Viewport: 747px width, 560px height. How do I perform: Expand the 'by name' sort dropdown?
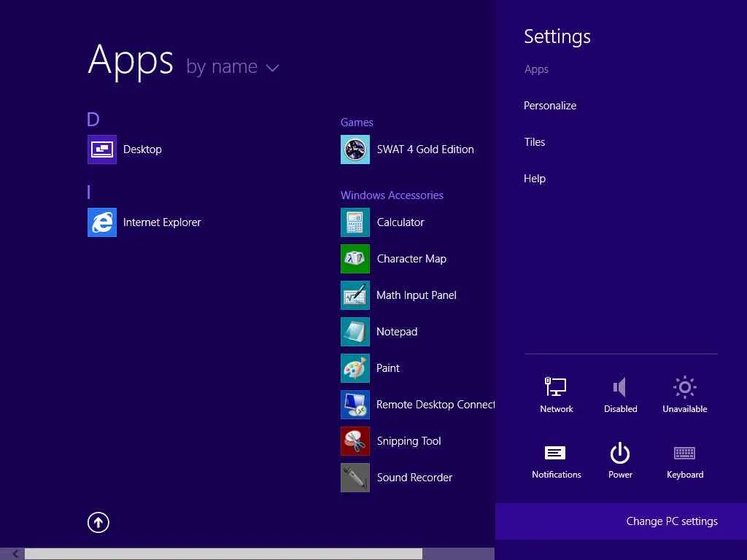tap(232, 66)
